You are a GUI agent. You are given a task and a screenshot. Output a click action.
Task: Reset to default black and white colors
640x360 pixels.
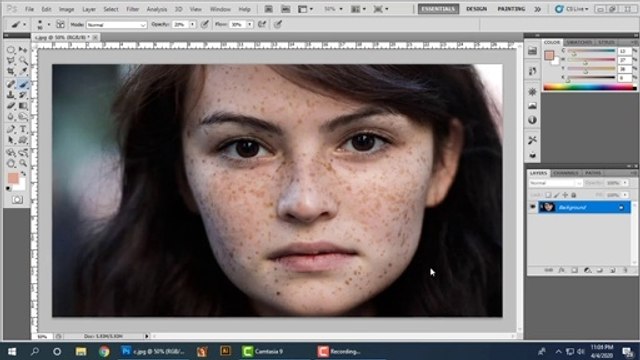[9, 188]
